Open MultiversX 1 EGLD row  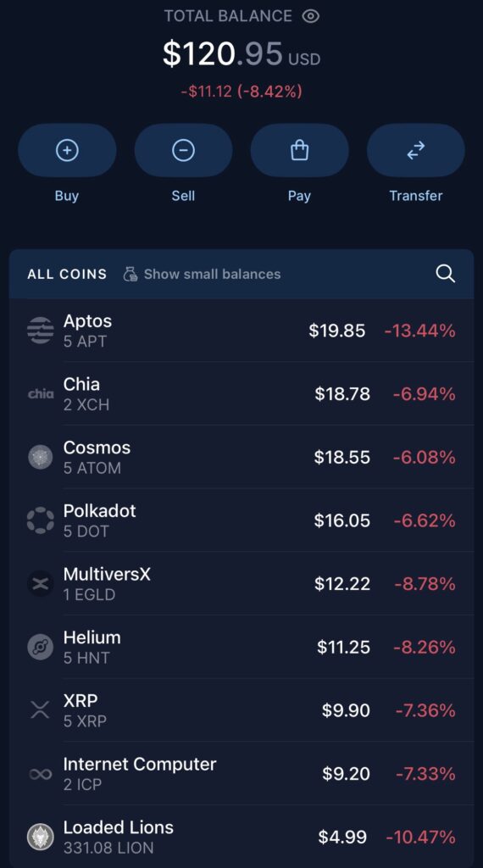(x=241, y=584)
